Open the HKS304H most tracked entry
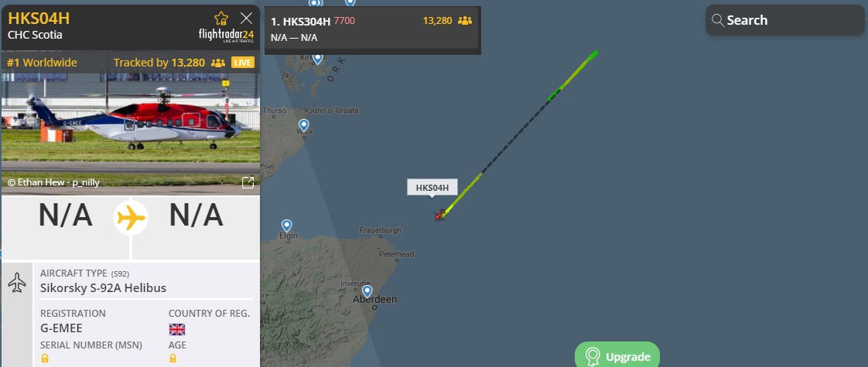 pos(371,29)
